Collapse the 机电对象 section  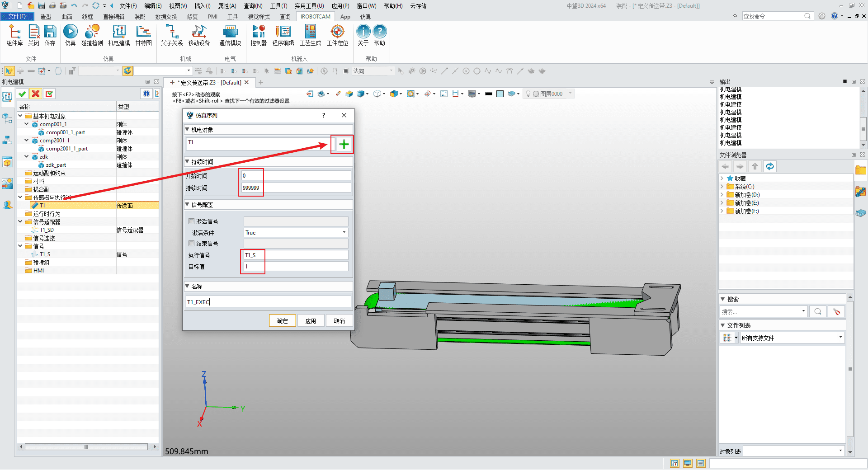[x=188, y=130]
